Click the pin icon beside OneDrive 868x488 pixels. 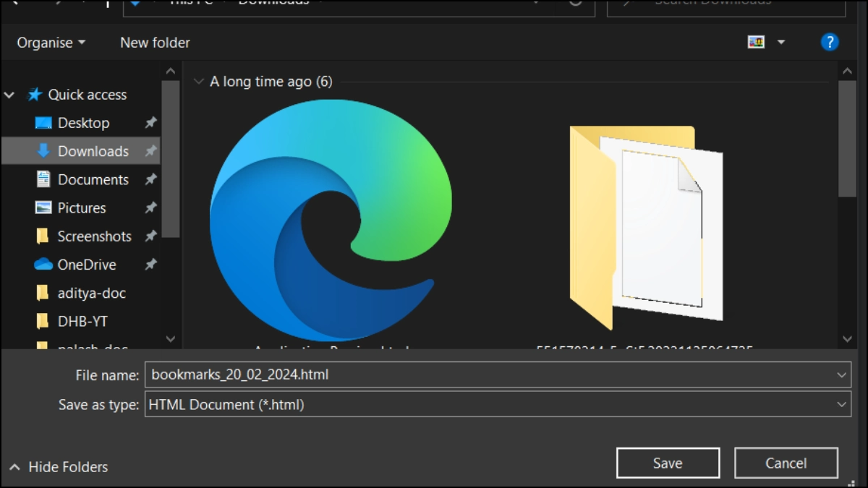point(150,265)
